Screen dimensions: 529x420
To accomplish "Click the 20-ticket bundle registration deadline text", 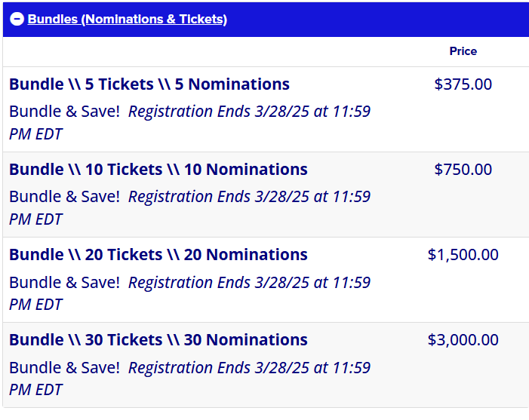I will click(189, 293).
